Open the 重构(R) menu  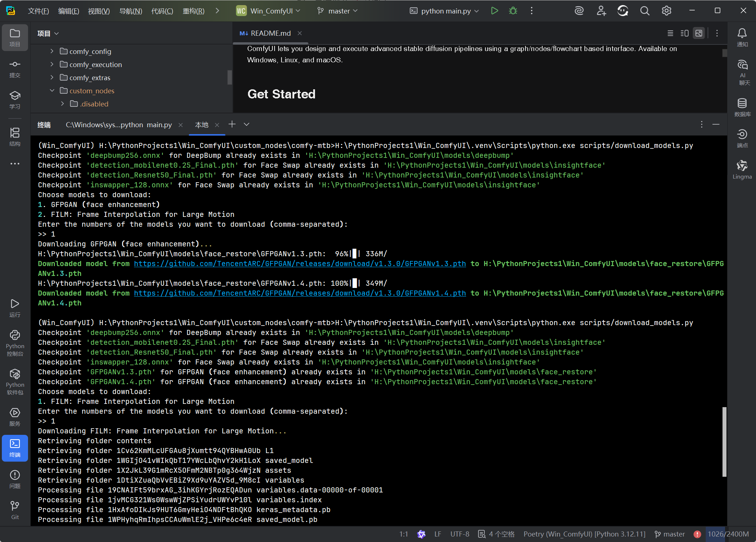tap(193, 11)
